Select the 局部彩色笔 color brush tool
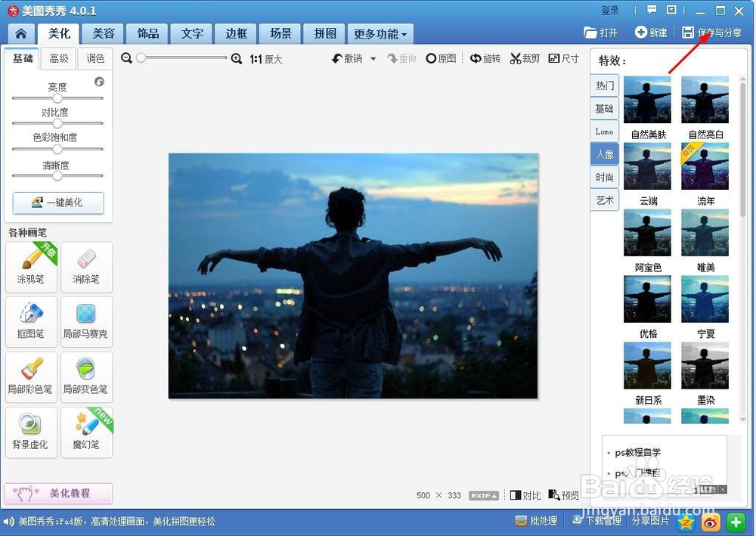This screenshot has width=756, height=536. click(31, 377)
